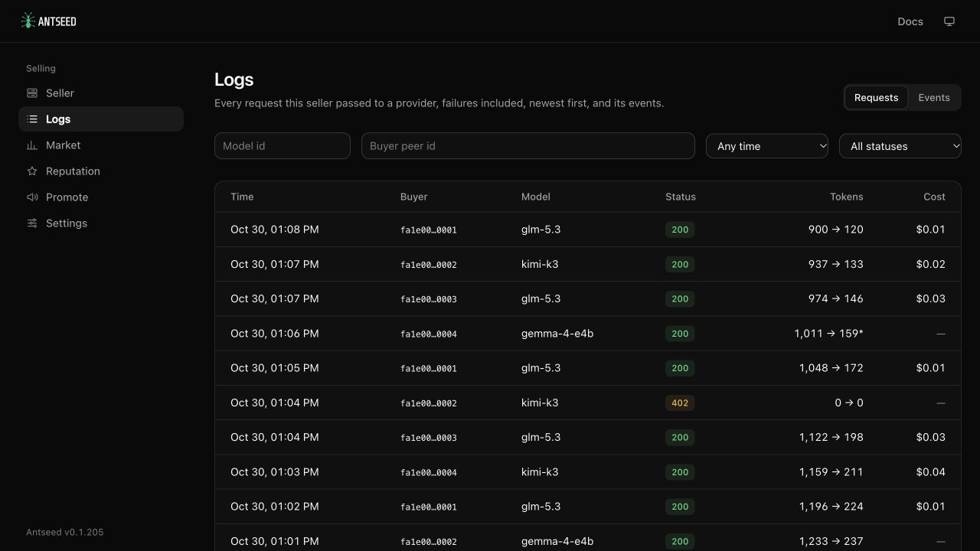
Task: Click the gemma-4-e4b model in 01:06 PM row
Action: pyautogui.click(x=557, y=334)
